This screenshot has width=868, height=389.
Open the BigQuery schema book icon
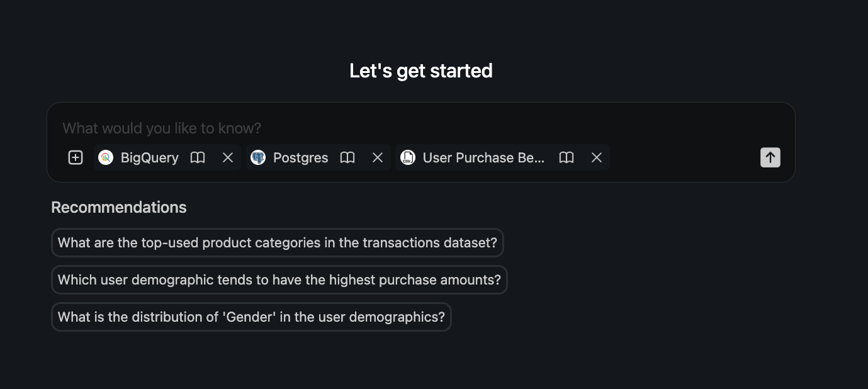point(198,157)
